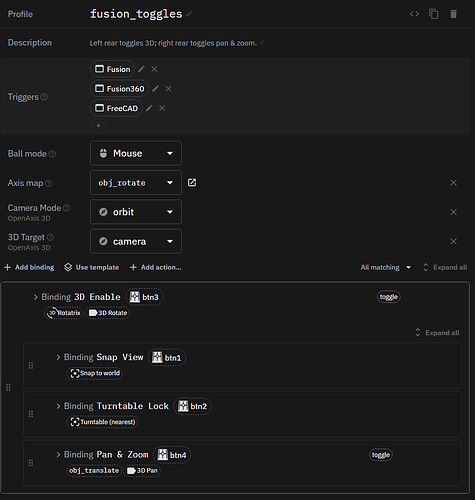Image resolution: width=475 pixels, height=500 pixels.
Task: Click the Turntable (nearest) chip
Action: 103,422
